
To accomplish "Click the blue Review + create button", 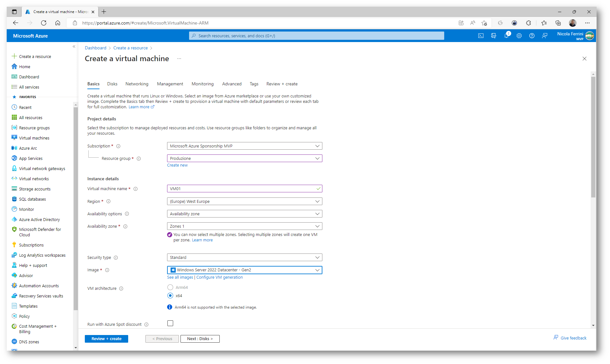I will tap(107, 339).
